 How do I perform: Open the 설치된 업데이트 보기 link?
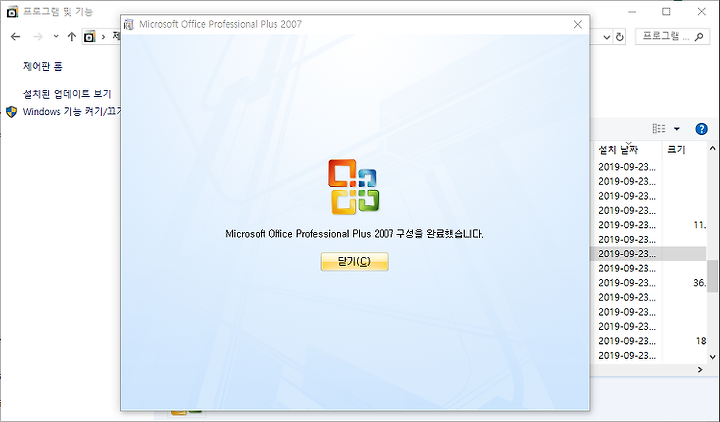point(67,94)
